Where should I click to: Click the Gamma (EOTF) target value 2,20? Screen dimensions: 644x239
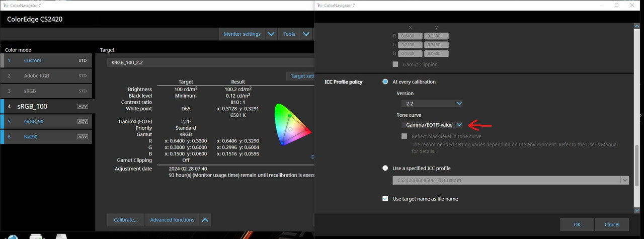(186, 122)
